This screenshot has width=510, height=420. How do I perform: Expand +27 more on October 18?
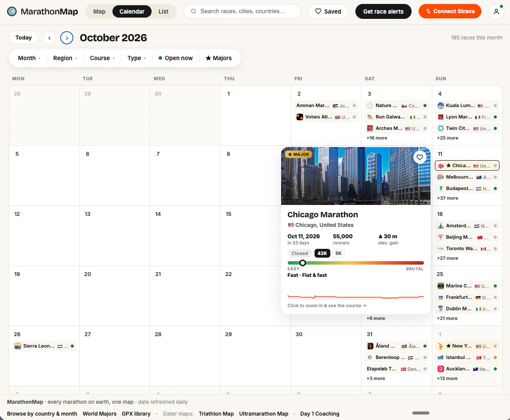pyautogui.click(x=447, y=258)
